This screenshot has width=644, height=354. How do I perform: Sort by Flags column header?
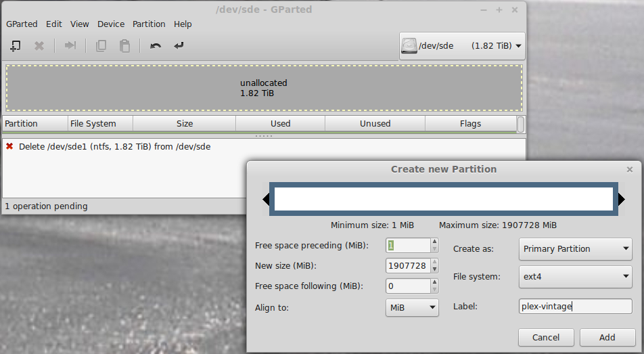pos(470,124)
